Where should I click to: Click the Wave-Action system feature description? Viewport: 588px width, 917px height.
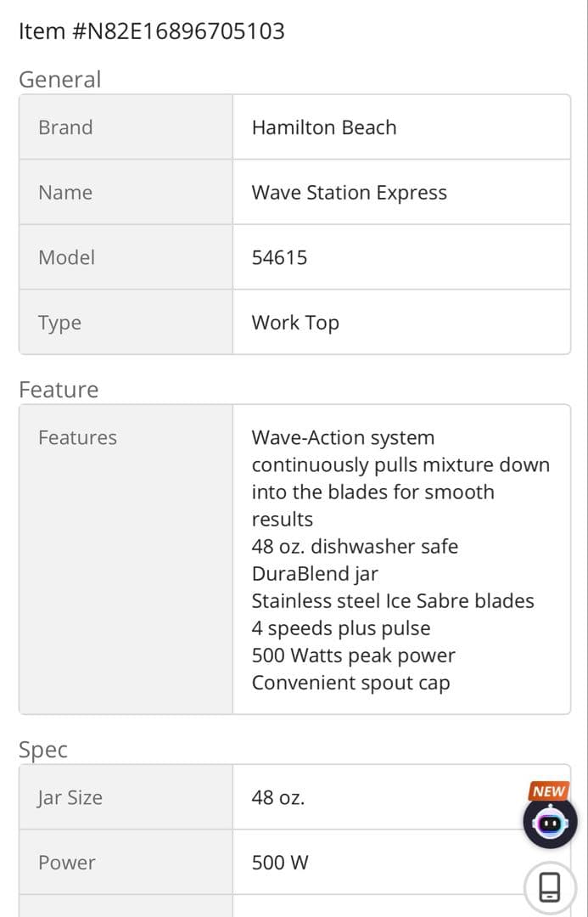400,478
